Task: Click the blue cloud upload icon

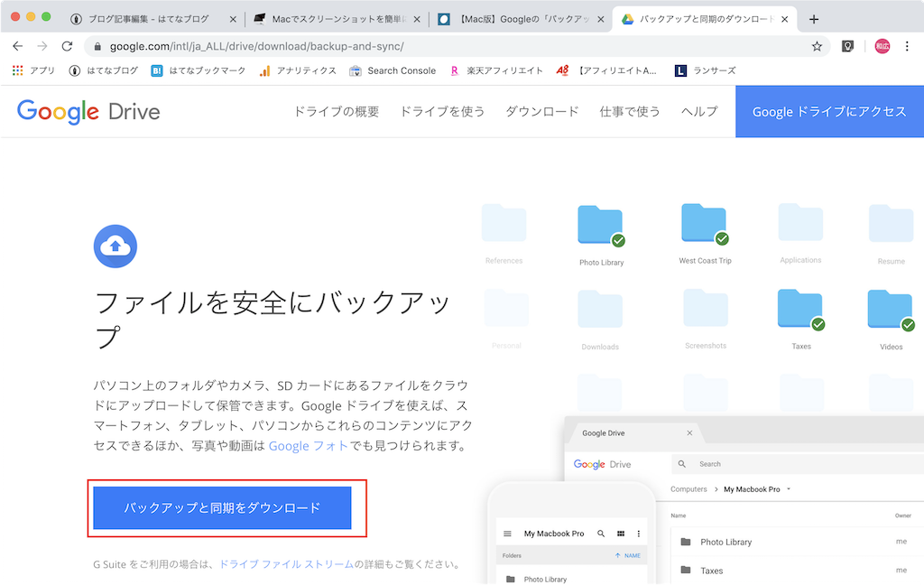Action: (115, 246)
